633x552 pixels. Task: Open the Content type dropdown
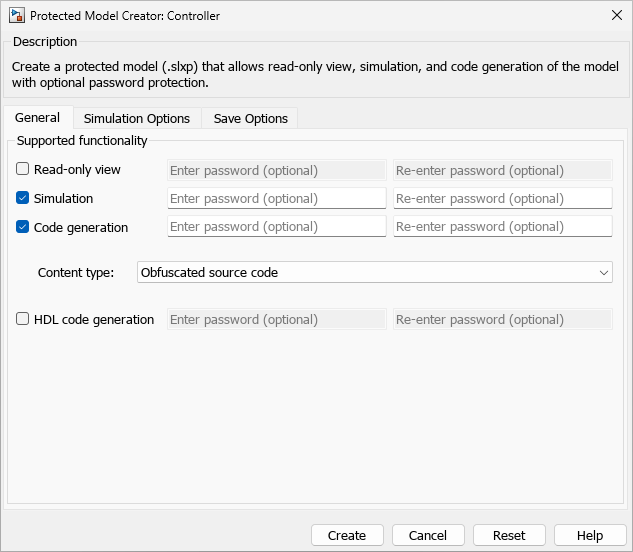click(x=374, y=272)
